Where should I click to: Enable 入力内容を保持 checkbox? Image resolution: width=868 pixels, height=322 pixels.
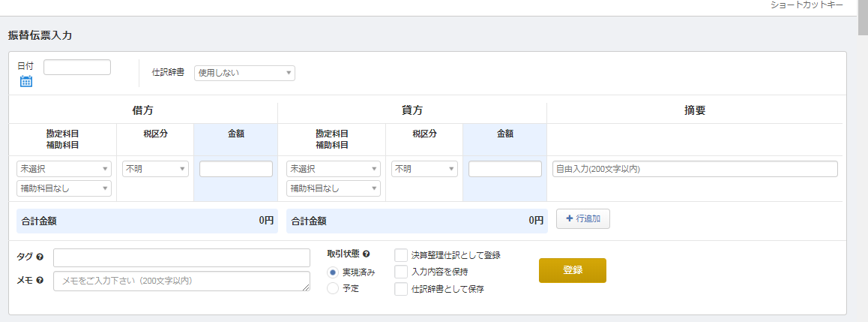[x=401, y=272]
